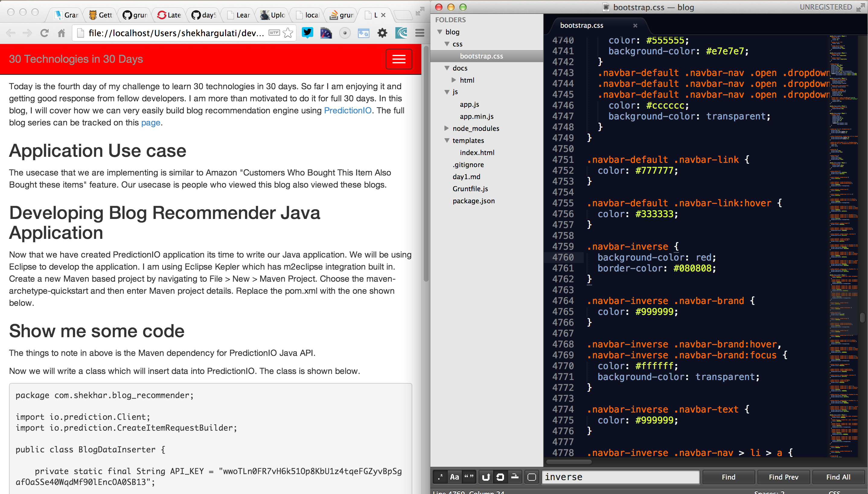Reload the browser page

pos(44,33)
